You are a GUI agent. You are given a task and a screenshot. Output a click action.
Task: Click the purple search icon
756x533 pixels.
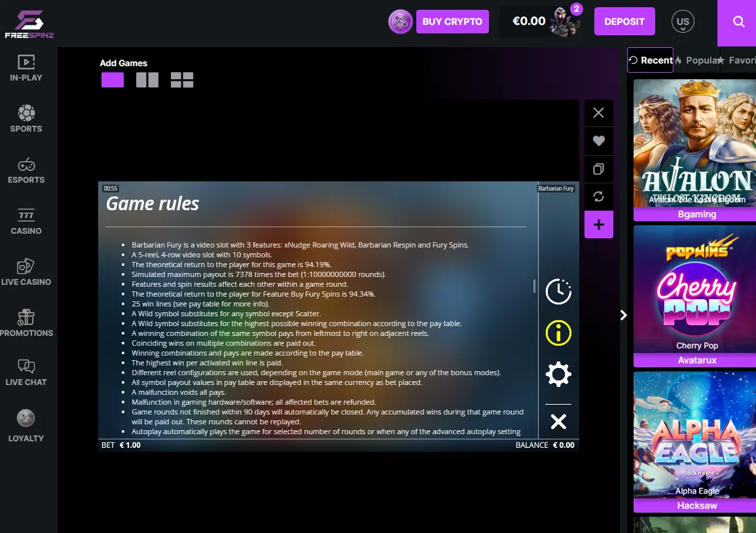tap(738, 22)
